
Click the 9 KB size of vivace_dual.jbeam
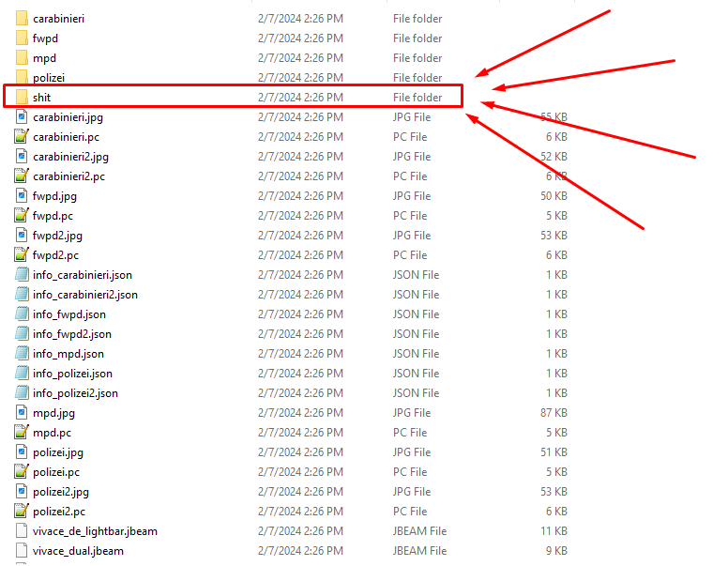point(556,551)
